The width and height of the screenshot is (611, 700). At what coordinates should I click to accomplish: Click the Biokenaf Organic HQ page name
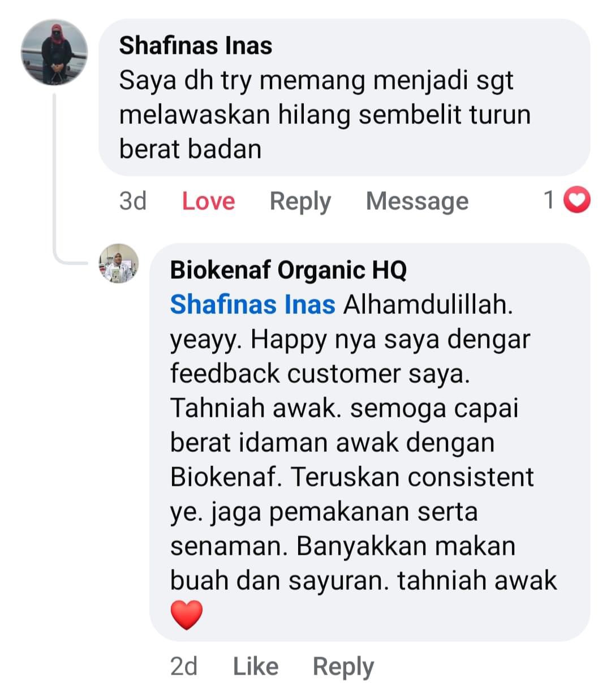(x=289, y=270)
